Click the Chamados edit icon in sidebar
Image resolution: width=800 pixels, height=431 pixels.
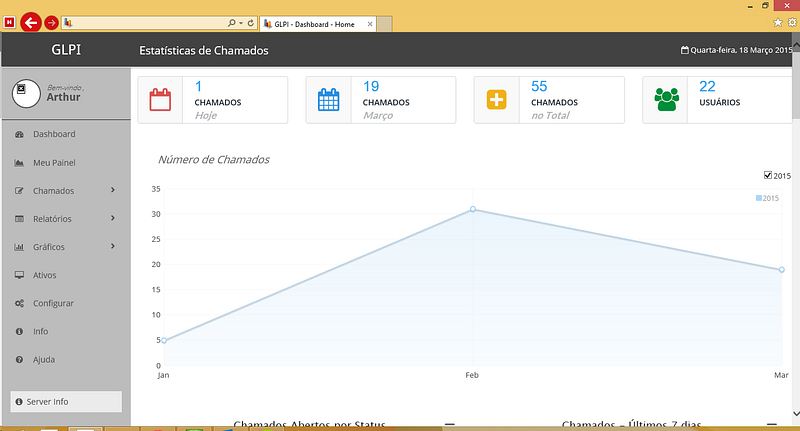pos(19,191)
